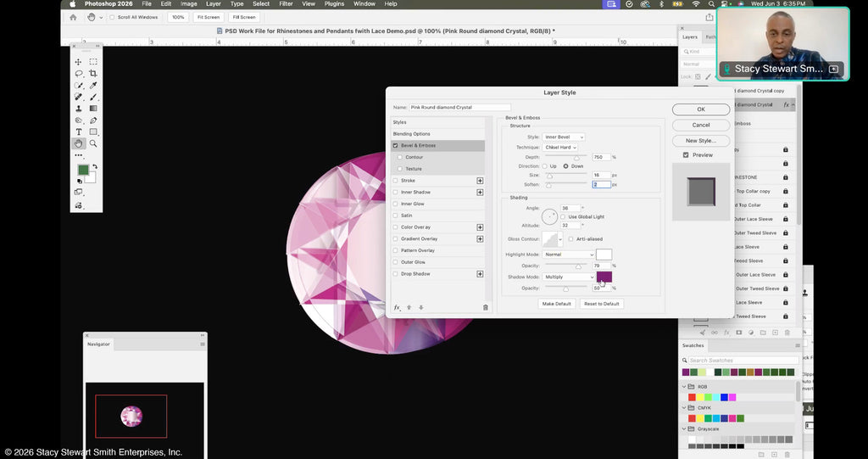The image size is (868, 459).
Task: Select the Lasso tool
Action: [78, 73]
